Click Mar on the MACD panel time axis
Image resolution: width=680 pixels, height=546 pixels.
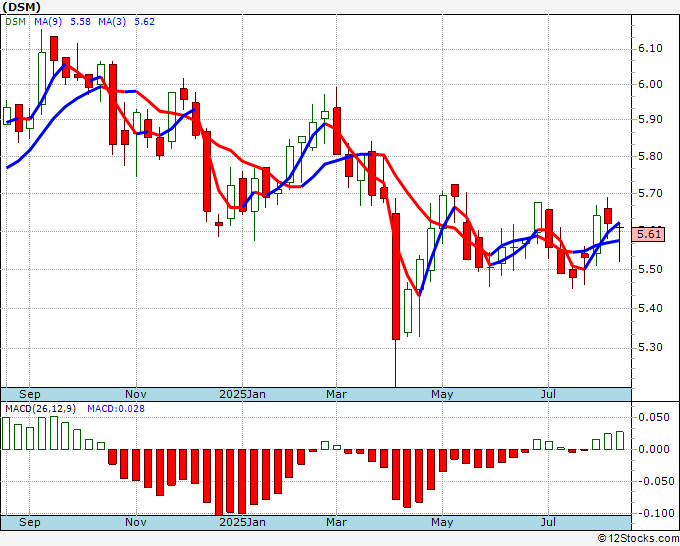click(337, 522)
